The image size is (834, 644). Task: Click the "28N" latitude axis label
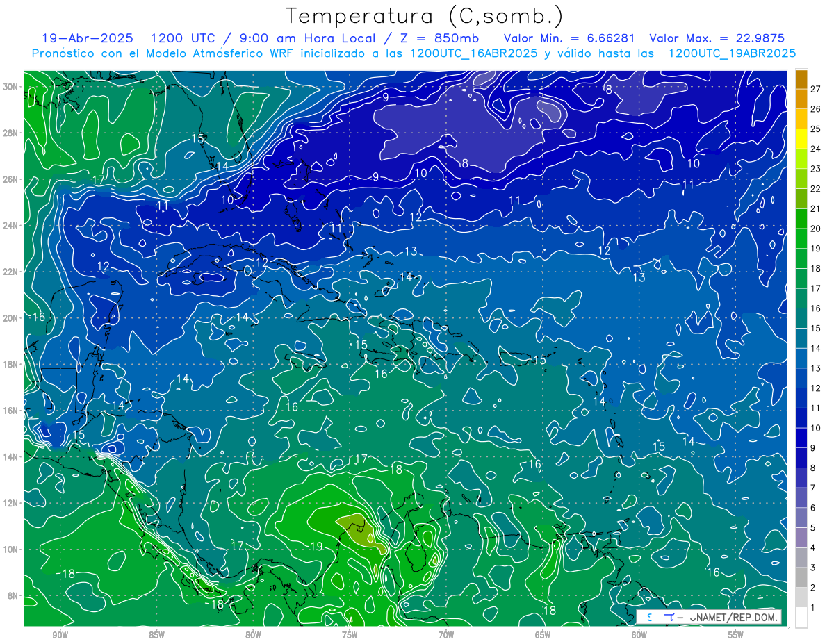10,133
